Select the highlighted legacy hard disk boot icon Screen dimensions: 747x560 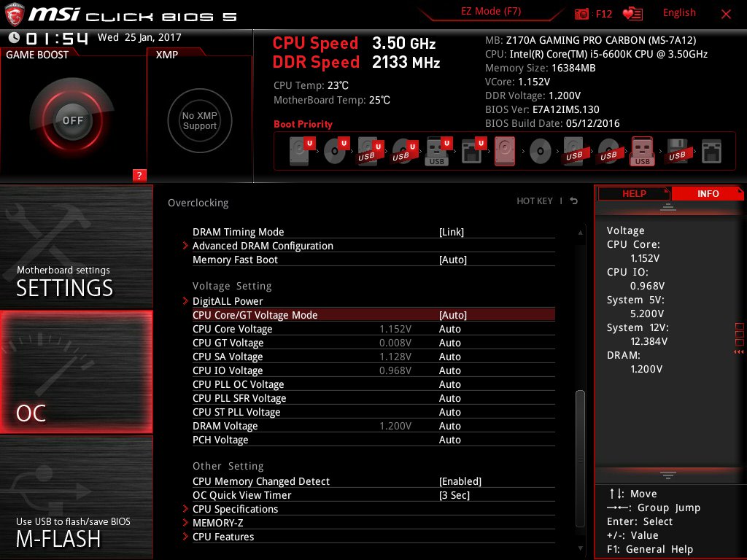505,151
